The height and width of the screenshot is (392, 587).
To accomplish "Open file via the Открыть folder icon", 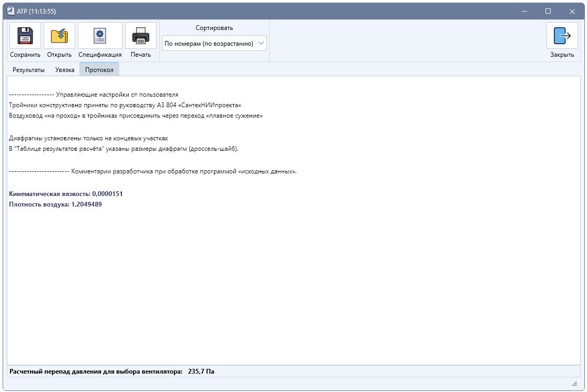I will click(59, 36).
